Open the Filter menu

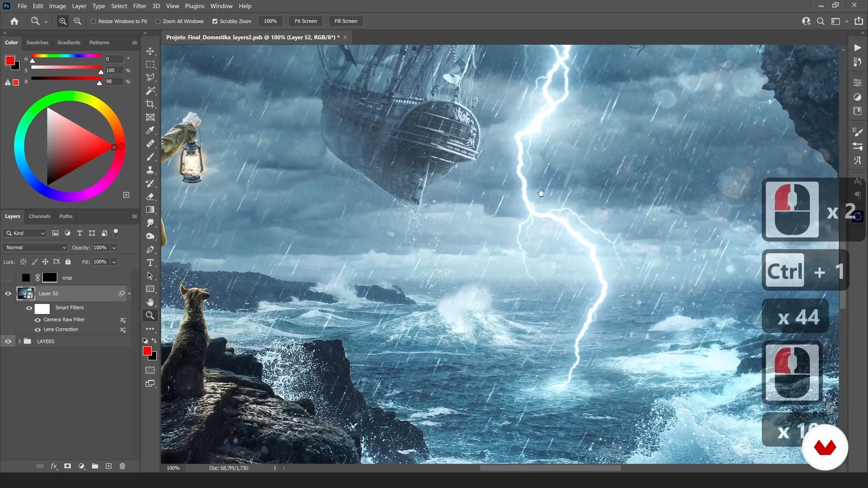(140, 6)
